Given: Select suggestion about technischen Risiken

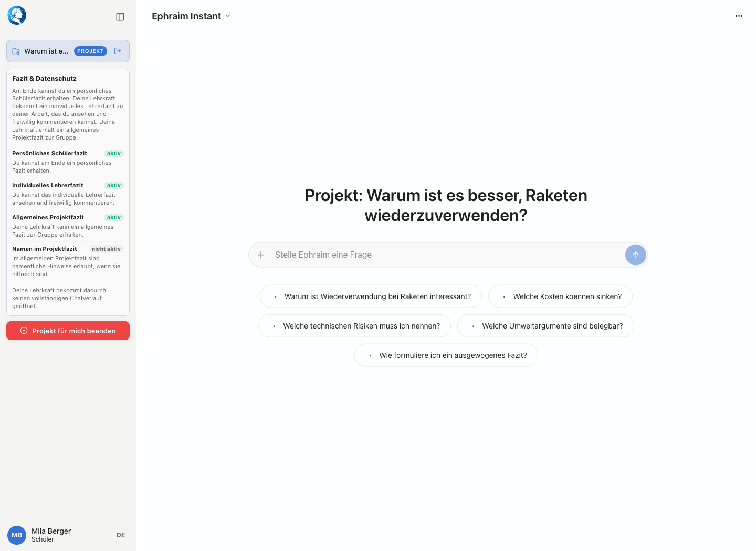Looking at the screenshot, I should 354,326.
